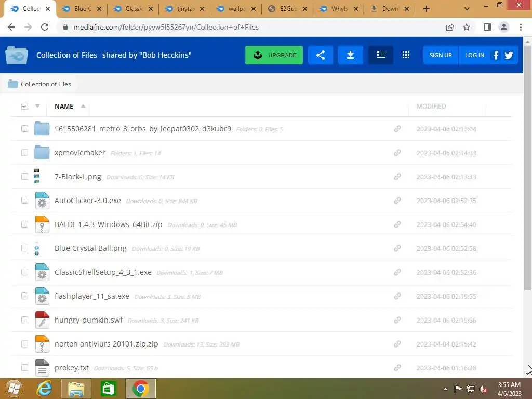Click the Facebook login icon
Screen dimensions: 532x399
pyautogui.click(x=496, y=55)
